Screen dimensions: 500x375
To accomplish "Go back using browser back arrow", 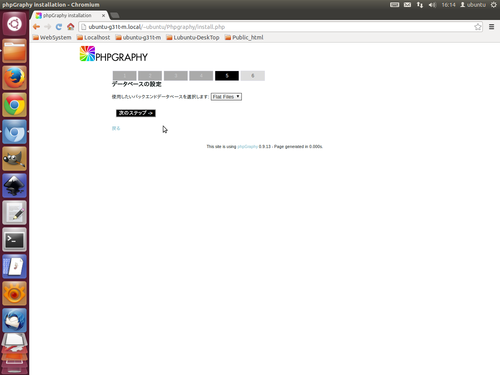I will (x=36, y=27).
